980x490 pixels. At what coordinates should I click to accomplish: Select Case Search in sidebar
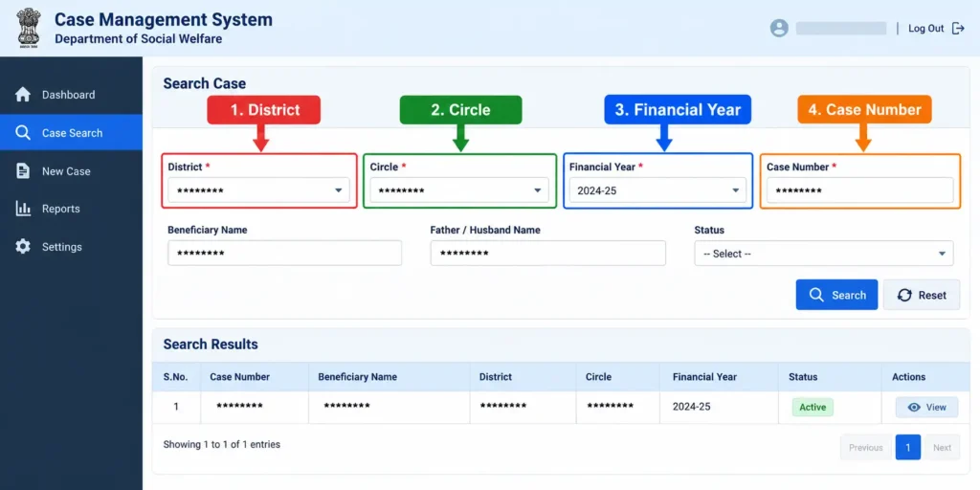pyautogui.click(x=71, y=132)
